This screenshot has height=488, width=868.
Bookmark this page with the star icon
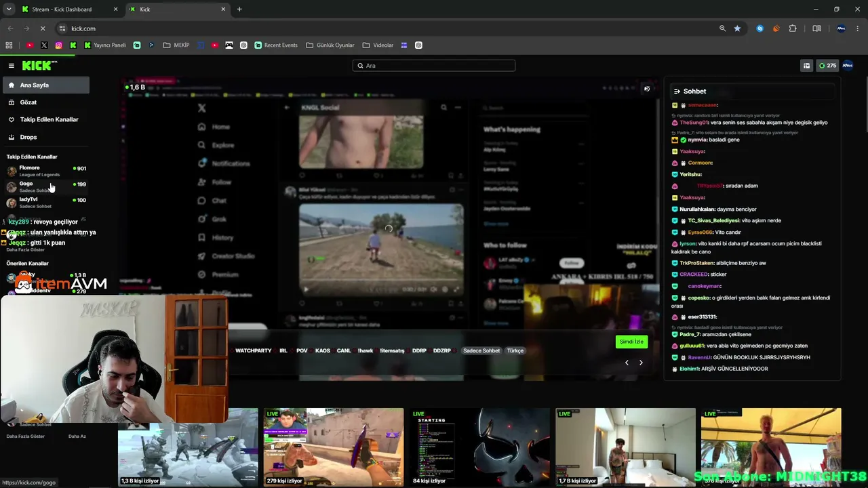(737, 28)
